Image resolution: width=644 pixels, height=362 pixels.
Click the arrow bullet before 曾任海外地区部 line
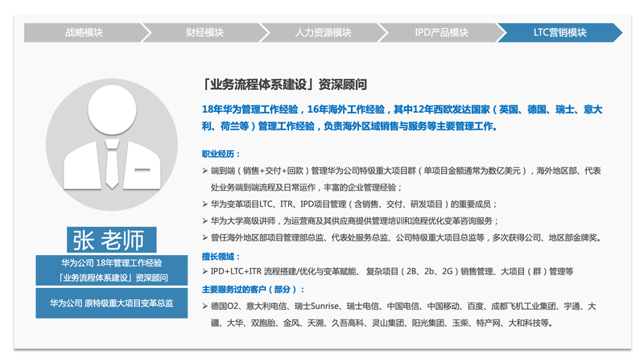pyautogui.click(x=204, y=238)
